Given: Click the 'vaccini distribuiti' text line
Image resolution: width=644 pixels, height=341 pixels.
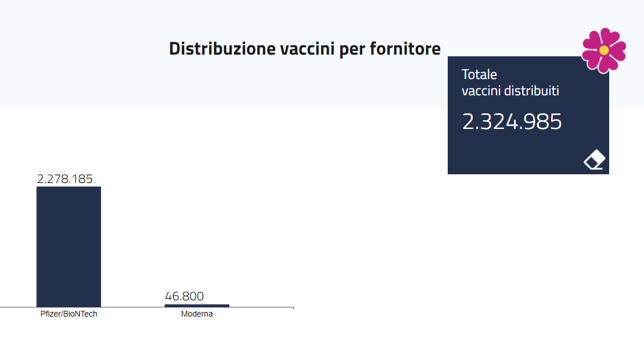Looking at the screenshot, I should click(x=510, y=91).
